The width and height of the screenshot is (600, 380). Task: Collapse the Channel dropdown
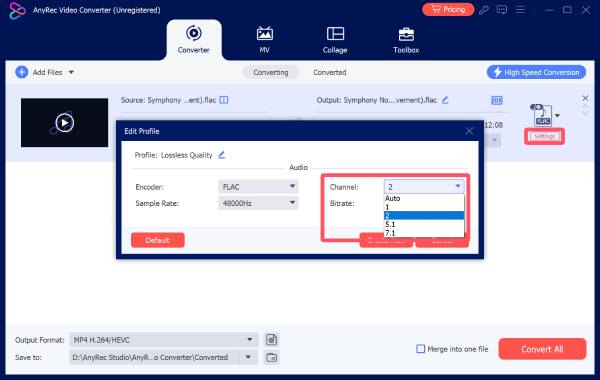pyautogui.click(x=424, y=187)
